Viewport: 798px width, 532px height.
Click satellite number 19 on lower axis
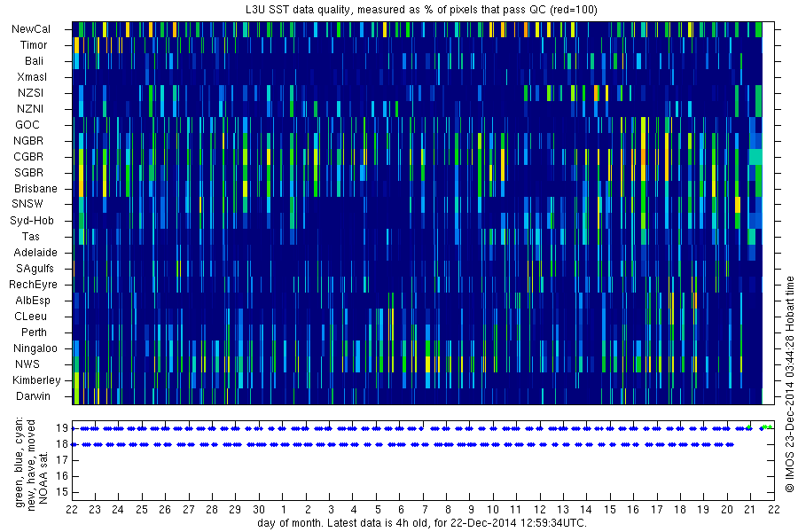pyautogui.click(x=62, y=428)
